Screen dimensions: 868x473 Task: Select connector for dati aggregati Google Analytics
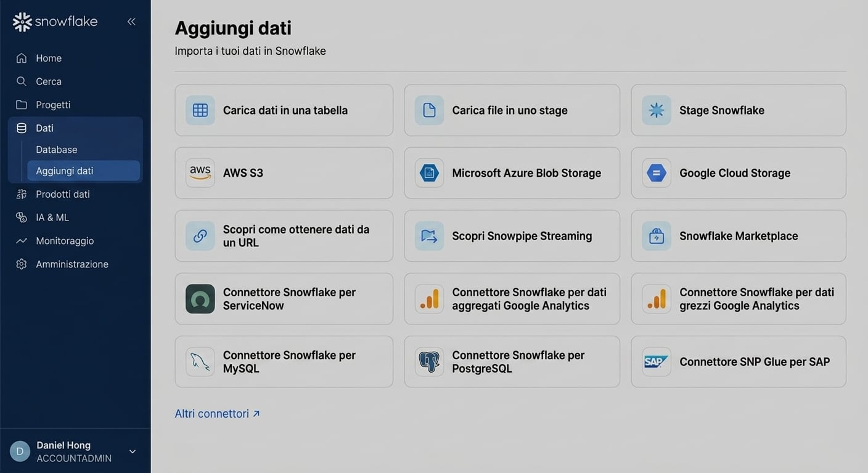pyautogui.click(x=512, y=299)
